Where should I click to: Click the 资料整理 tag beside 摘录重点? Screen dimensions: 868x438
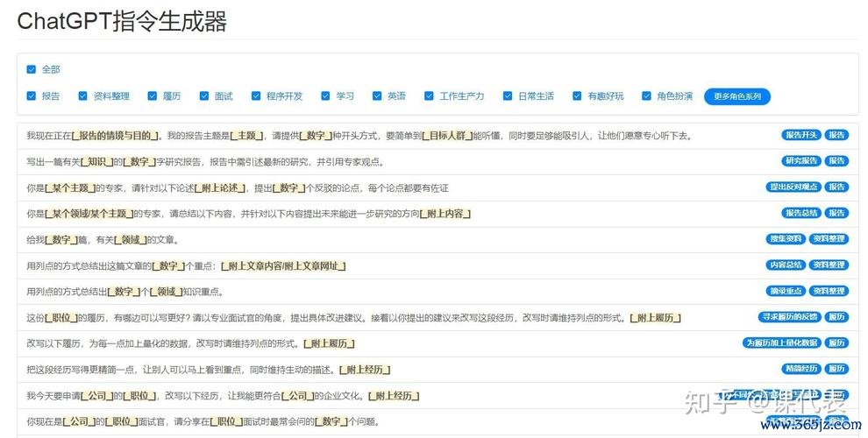point(829,291)
